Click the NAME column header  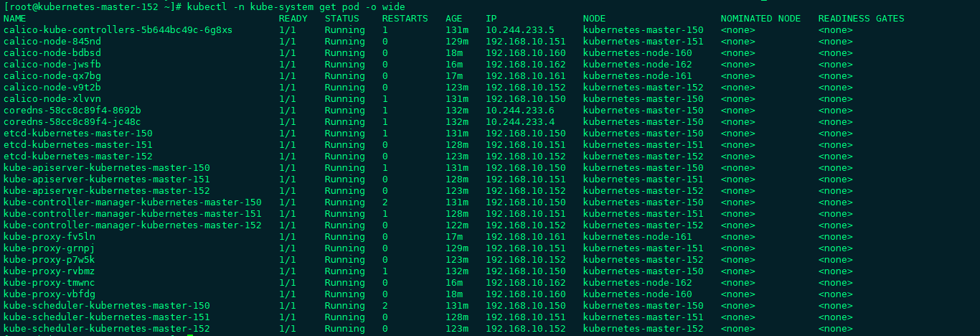pos(15,19)
